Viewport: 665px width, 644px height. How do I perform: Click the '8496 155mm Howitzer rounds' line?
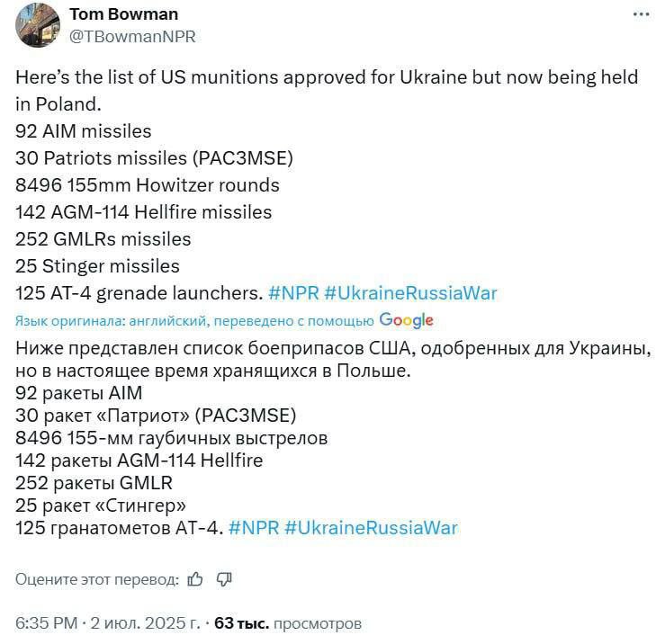148,185
